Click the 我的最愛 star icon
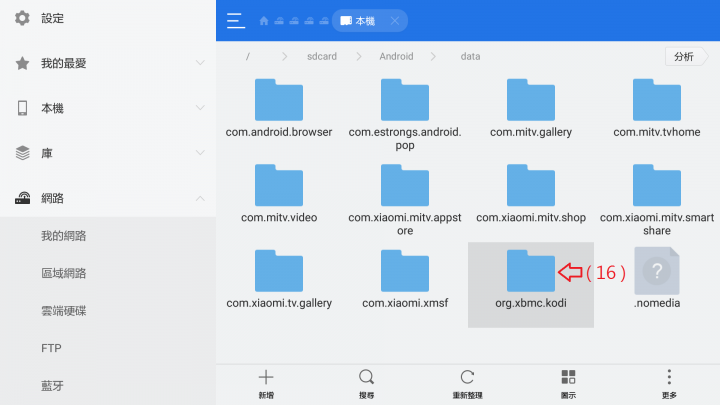720x405 pixels. tap(22, 63)
